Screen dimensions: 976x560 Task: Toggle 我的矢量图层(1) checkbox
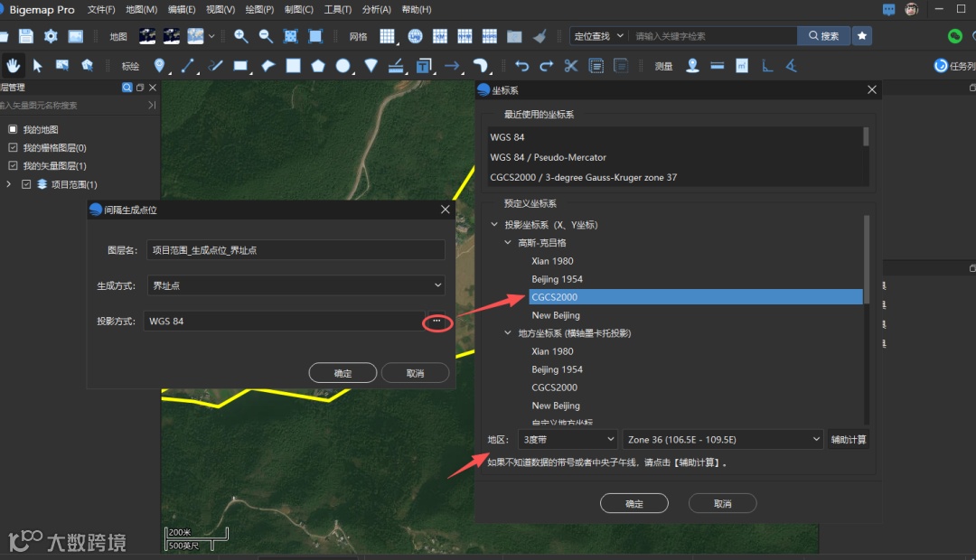coord(13,165)
